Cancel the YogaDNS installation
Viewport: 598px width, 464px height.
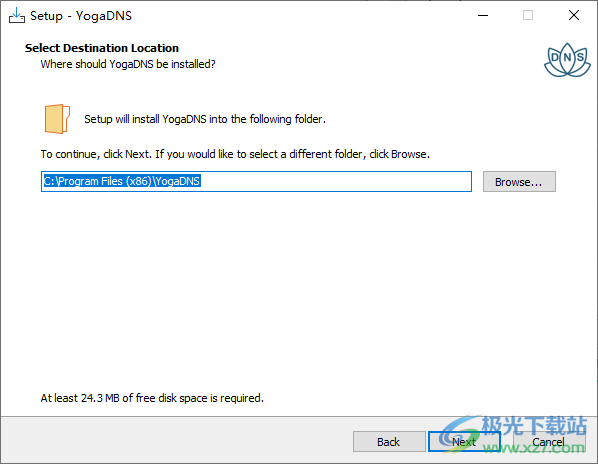point(549,442)
